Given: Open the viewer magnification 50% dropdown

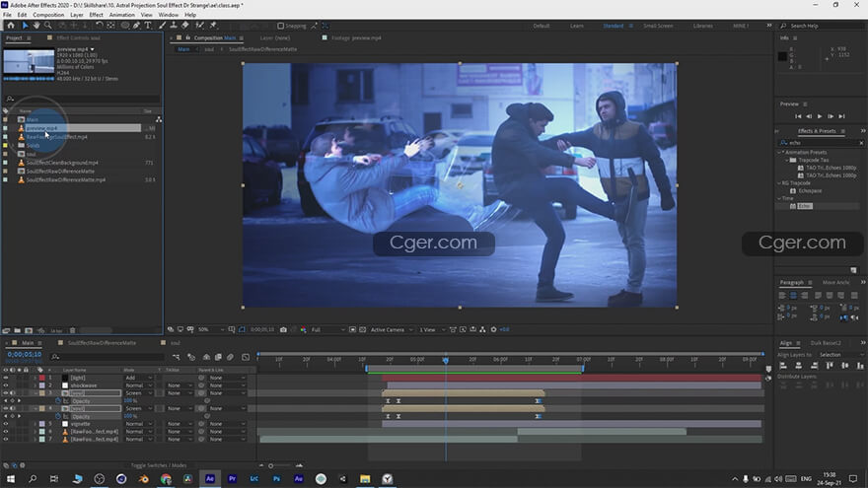Looking at the screenshot, I should pyautogui.click(x=211, y=329).
